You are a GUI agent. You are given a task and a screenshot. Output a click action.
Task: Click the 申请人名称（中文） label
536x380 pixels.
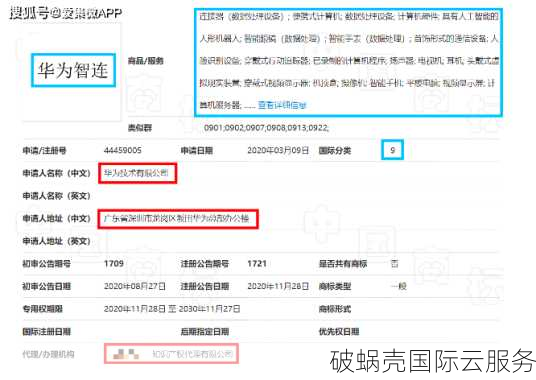57,173
